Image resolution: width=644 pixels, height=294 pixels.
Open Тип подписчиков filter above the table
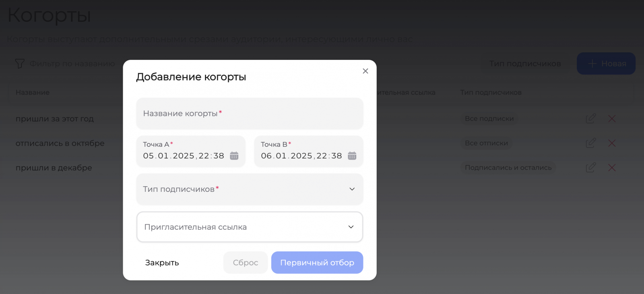click(525, 64)
